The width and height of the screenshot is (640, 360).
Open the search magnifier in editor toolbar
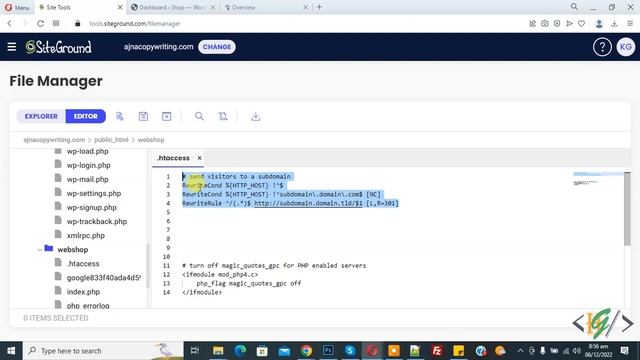tap(199, 116)
